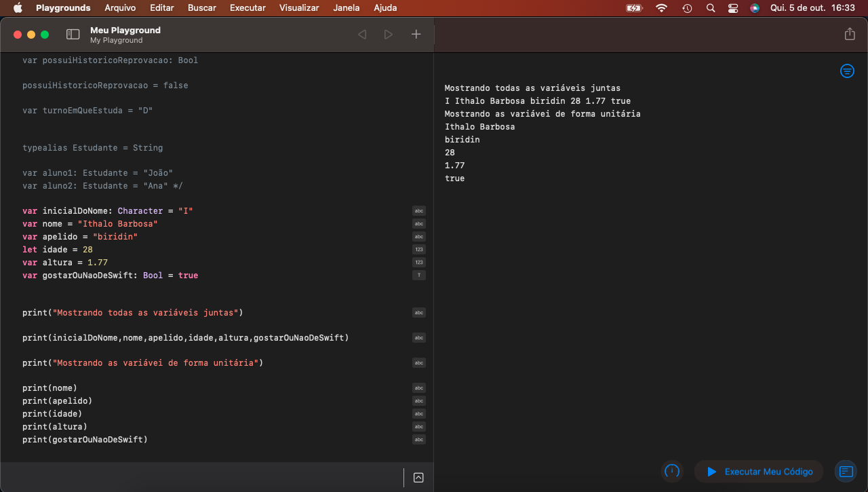Click 'var altura = 1.77' code line

click(x=65, y=263)
